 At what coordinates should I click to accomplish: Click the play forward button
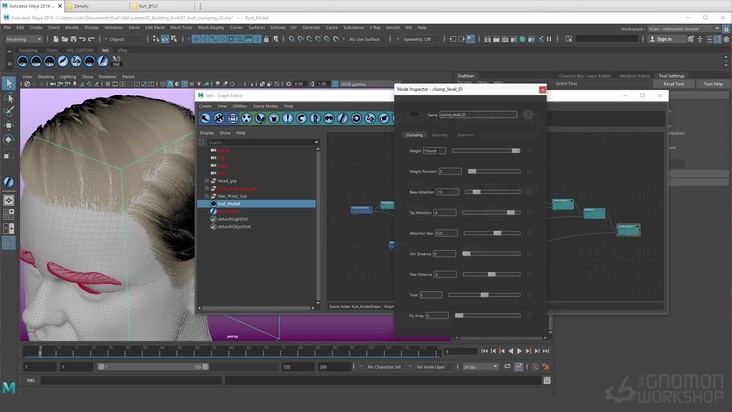519,351
